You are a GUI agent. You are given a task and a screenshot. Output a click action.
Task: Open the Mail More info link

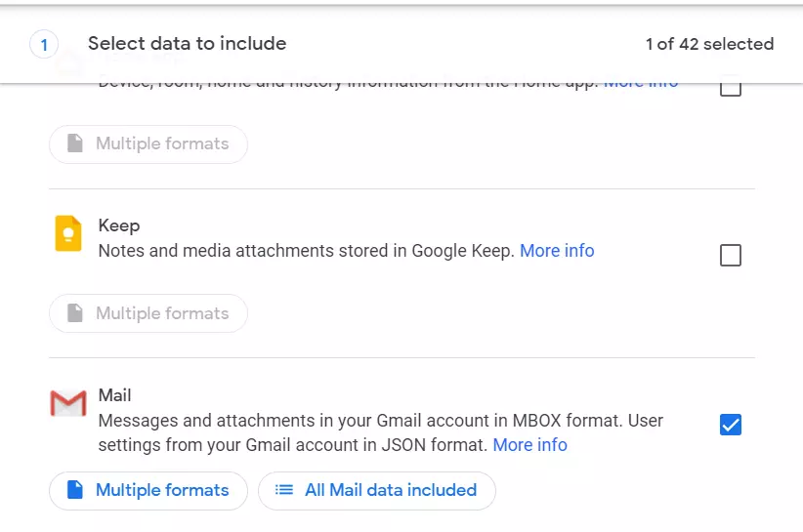click(x=529, y=445)
